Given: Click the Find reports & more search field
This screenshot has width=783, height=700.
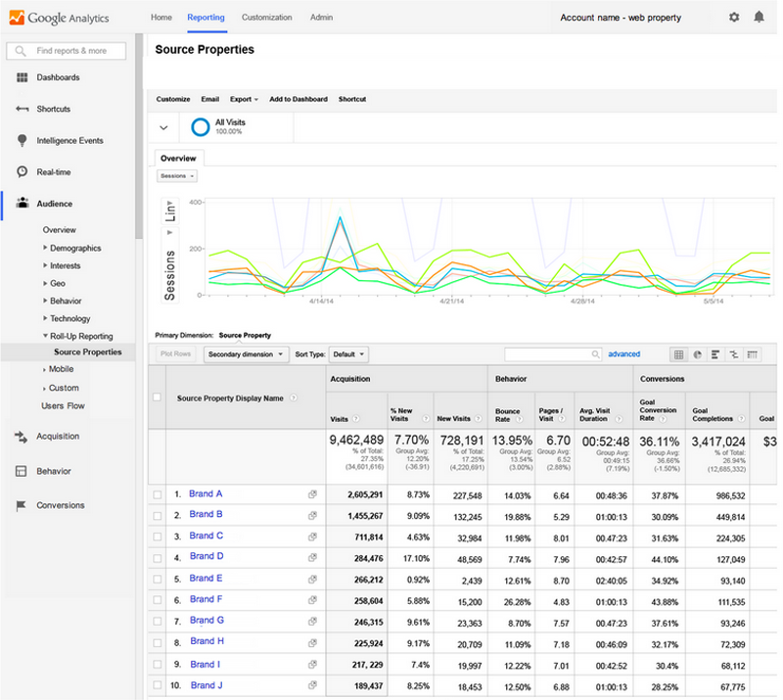Looking at the screenshot, I should pos(70,50).
